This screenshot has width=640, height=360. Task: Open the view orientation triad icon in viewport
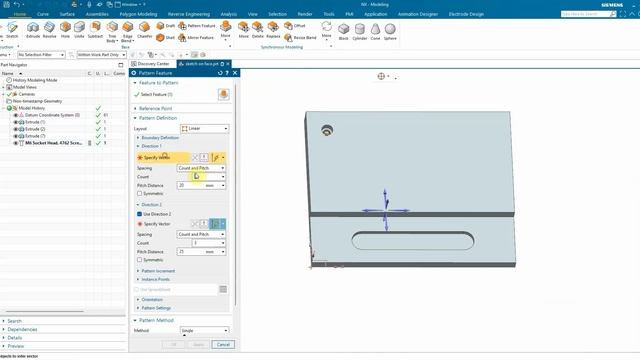381,76
